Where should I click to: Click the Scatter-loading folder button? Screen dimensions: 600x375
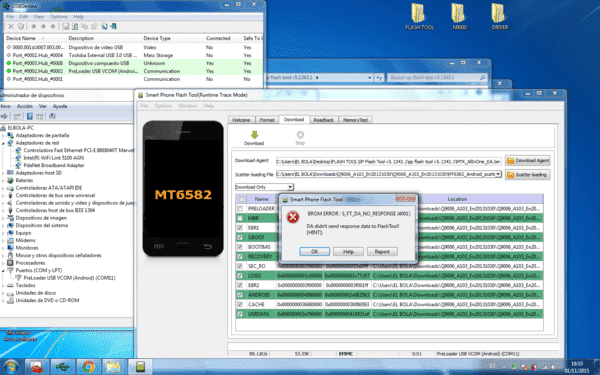tap(527, 175)
